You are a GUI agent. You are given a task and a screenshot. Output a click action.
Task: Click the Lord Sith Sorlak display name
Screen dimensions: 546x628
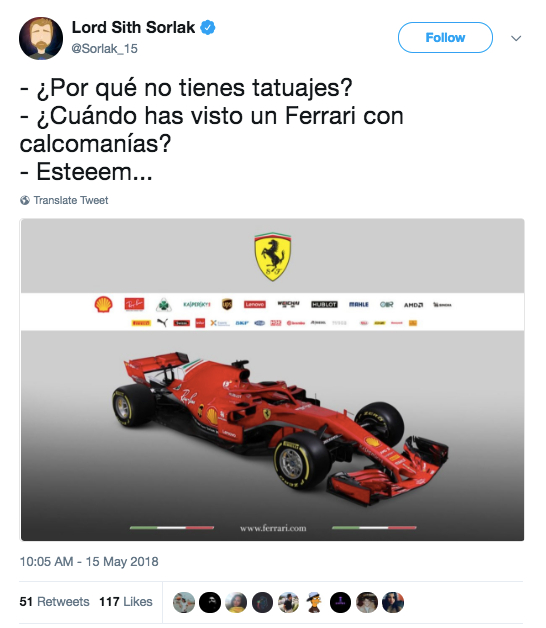(133, 27)
